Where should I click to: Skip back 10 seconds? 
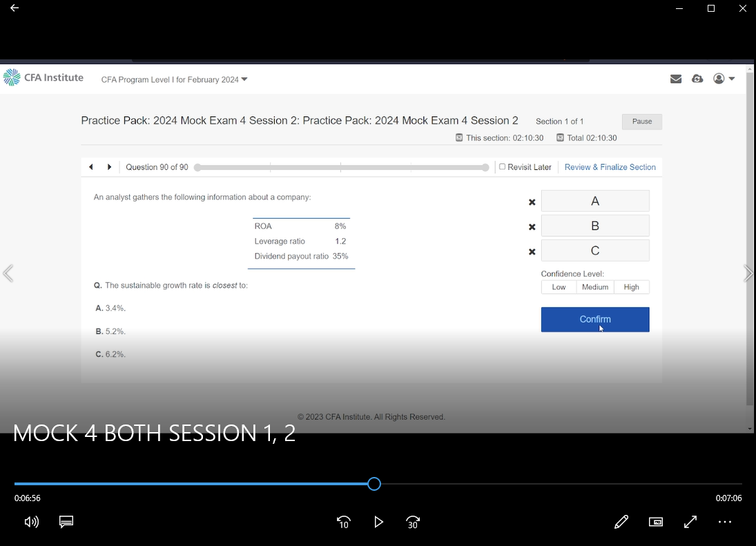[343, 522]
